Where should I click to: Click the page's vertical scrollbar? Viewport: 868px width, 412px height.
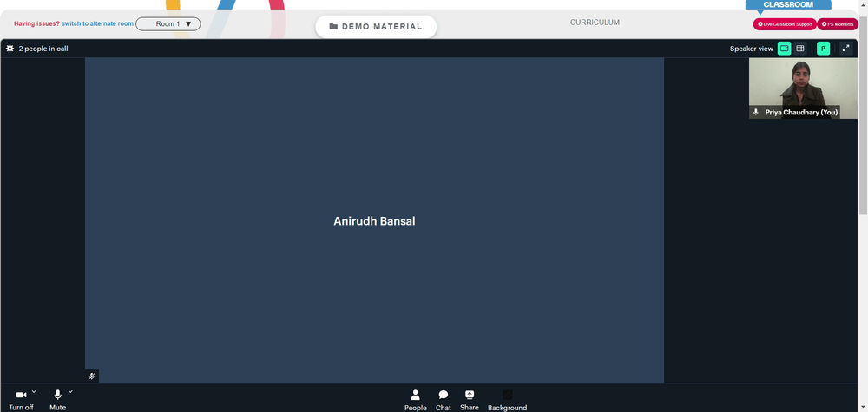pyautogui.click(x=863, y=114)
